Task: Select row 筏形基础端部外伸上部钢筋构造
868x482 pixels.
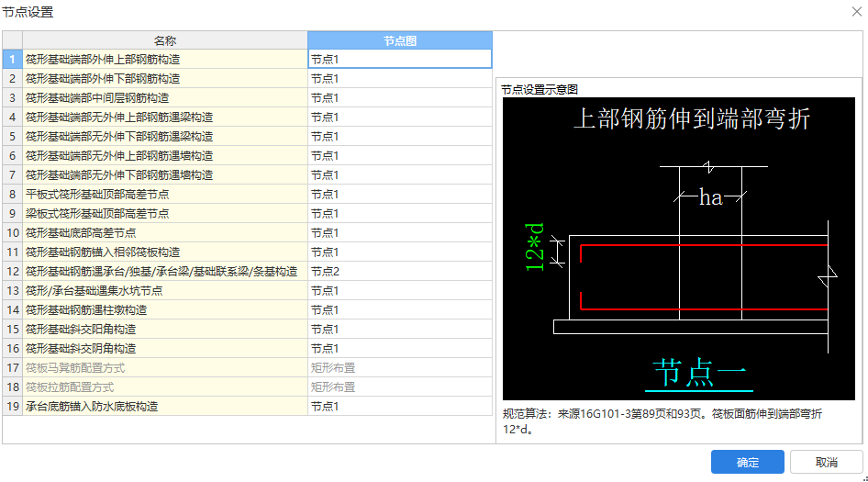Action: [x=165, y=60]
